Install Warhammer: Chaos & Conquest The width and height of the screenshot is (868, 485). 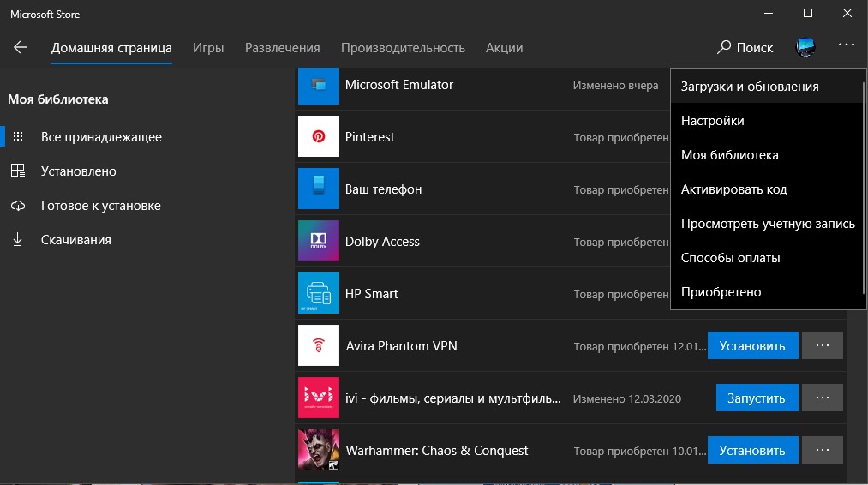point(753,450)
